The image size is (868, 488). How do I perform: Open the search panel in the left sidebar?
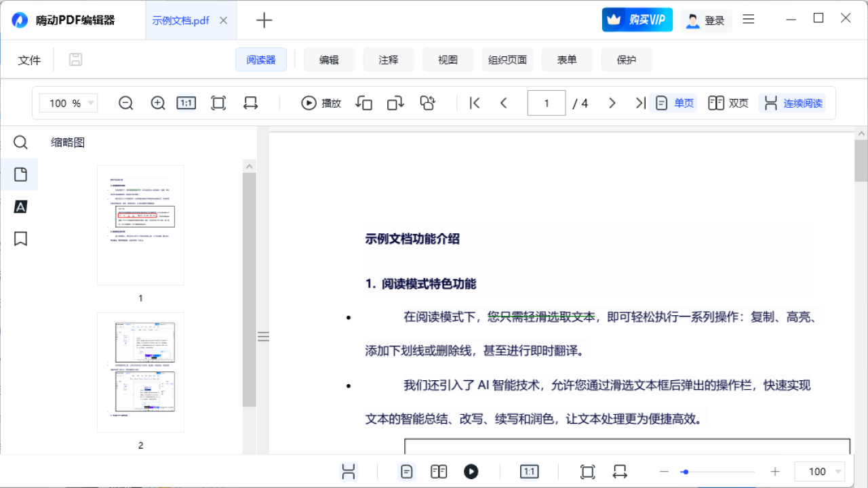click(x=20, y=142)
